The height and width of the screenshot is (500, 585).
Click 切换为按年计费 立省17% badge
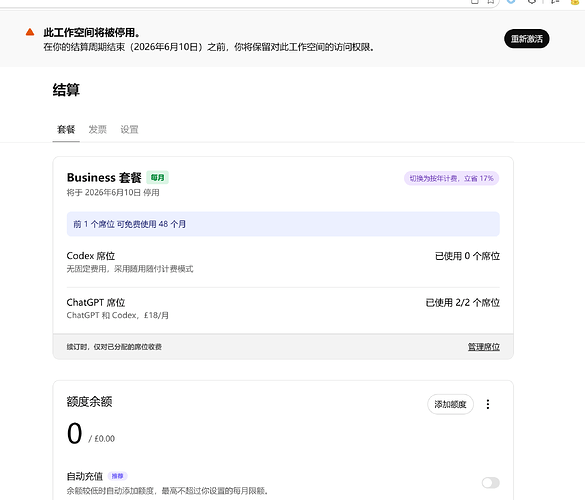click(x=451, y=178)
